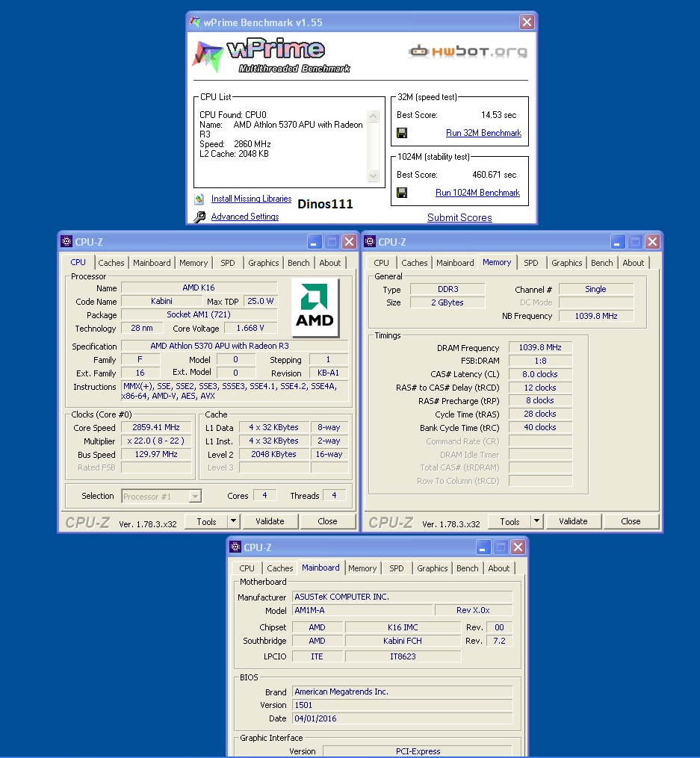The image size is (700, 758).
Task: Click the Package field Socket AM1 (721)
Action: tap(199, 314)
